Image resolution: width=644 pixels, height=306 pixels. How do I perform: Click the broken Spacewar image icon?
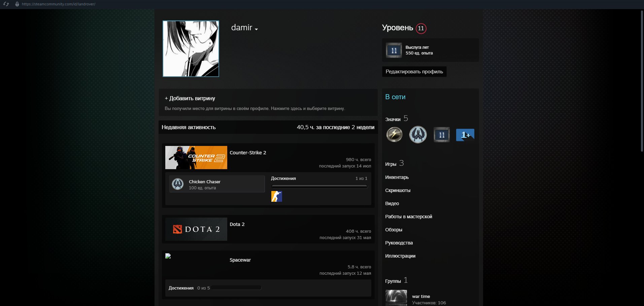168,256
